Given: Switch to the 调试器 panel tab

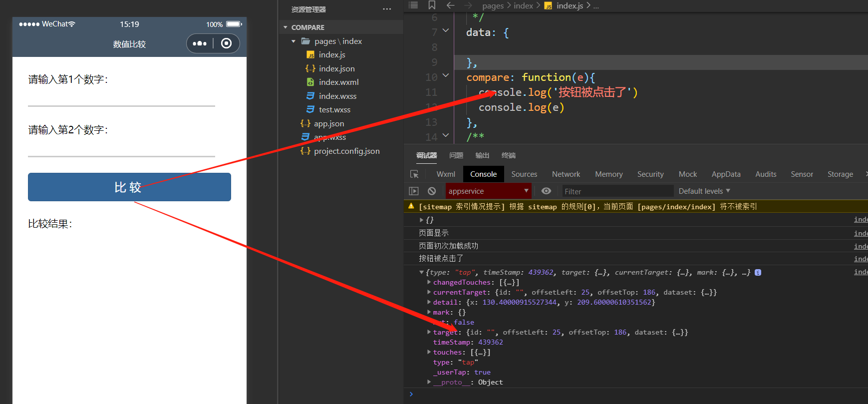Looking at the screenshot, I should pyautogui.click(x=426, y=155).
